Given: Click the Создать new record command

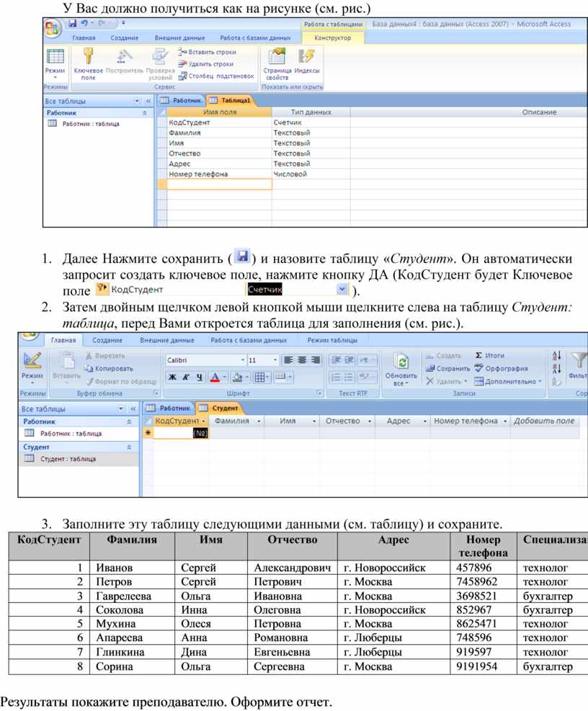Looking at the screenshot, I should pos(444,356).
